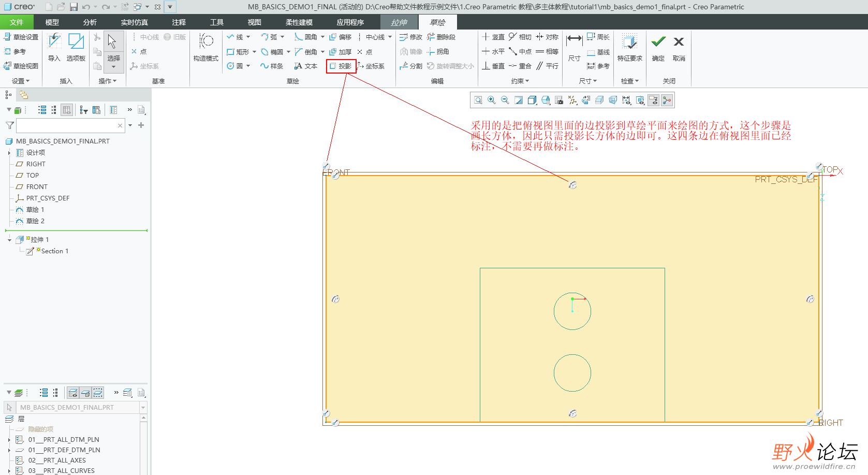Open 特征要求 (Feature Requirements) check
This screenshot has height=475, width=868.
630,48
